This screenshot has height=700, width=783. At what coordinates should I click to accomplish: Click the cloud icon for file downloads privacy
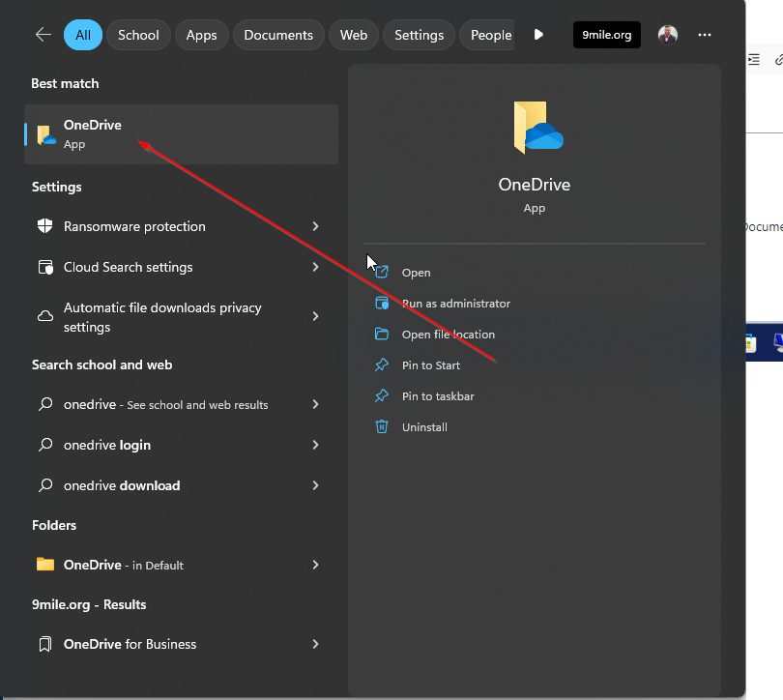[x=45, y=316]
